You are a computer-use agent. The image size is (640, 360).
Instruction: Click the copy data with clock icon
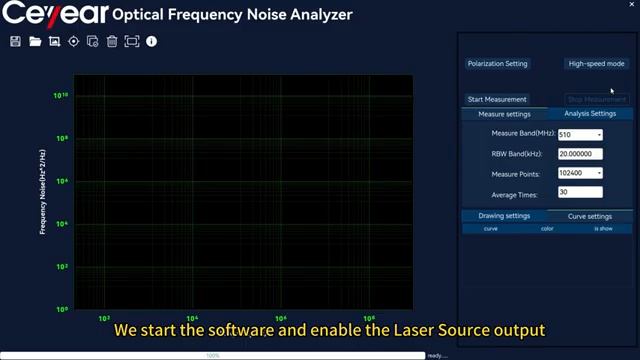[x=93, y=41]
